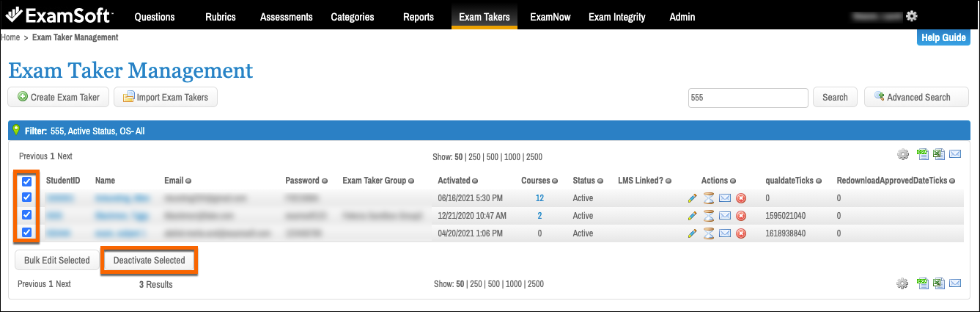Export to Excel using icon below the table
This screenshot has width=980, height=312.
[939, 283]
